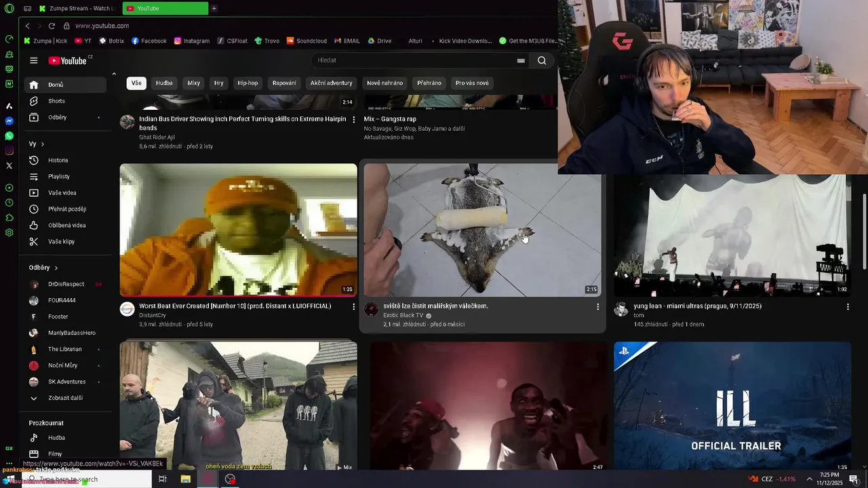
Task: Open DrDisRespect subscription channel
Action: pos(66,284)
